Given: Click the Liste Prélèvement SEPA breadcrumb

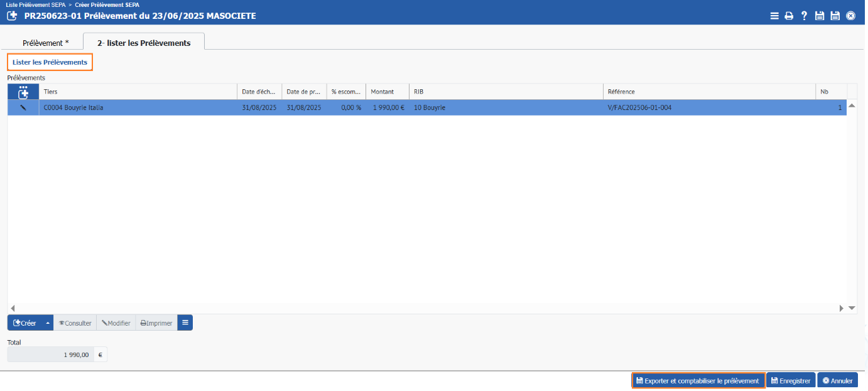Looking at the screenshot, I should click(x=35, y=4).
